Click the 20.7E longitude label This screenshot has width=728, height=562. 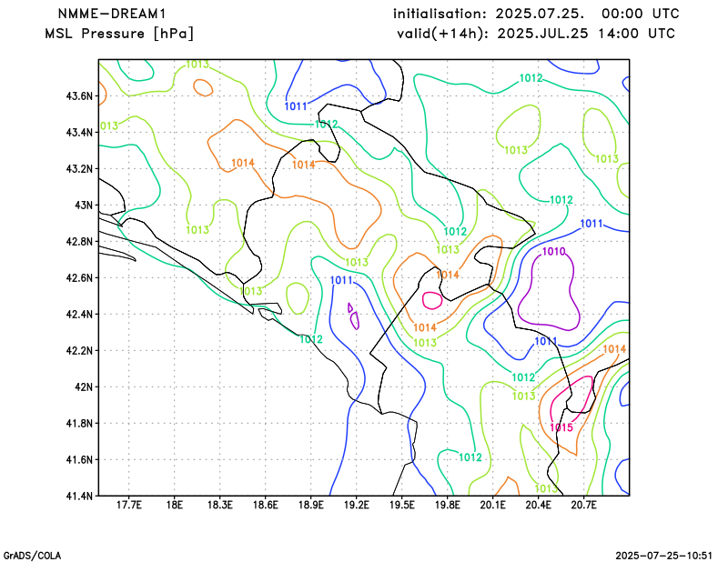click(584, 505)
